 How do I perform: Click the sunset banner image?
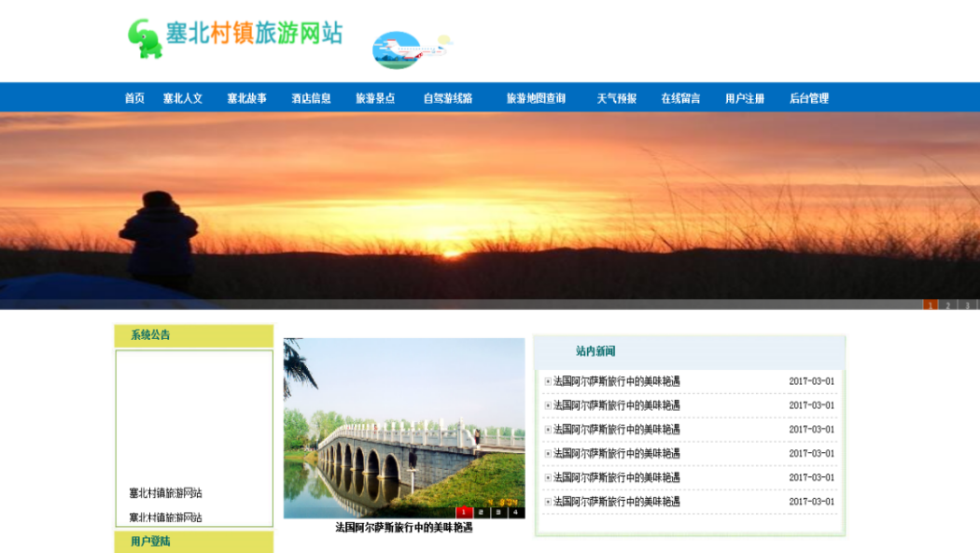(490, 210)
